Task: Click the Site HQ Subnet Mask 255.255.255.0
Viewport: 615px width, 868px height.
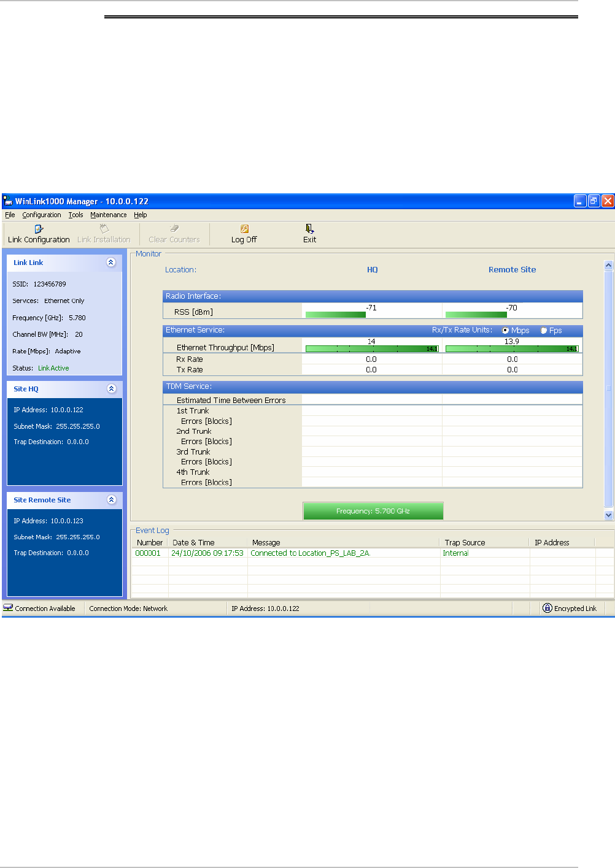Action: 78,426
